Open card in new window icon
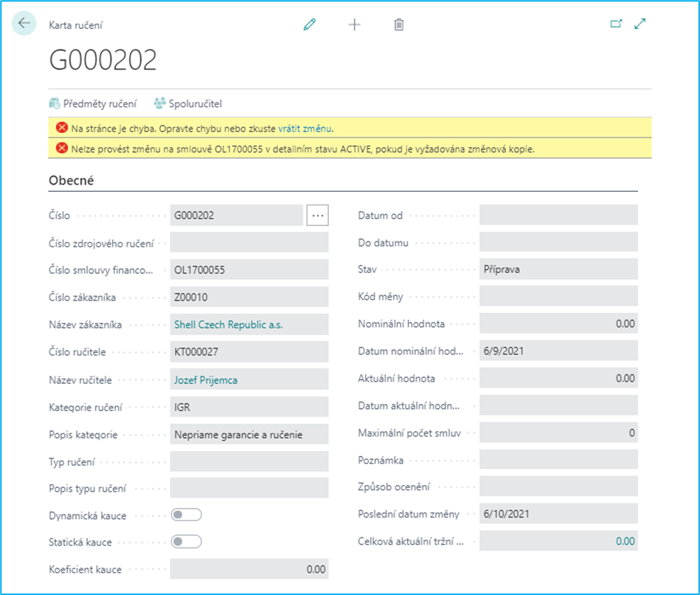This screenshot has width=700, height=595. pos(616,24)
